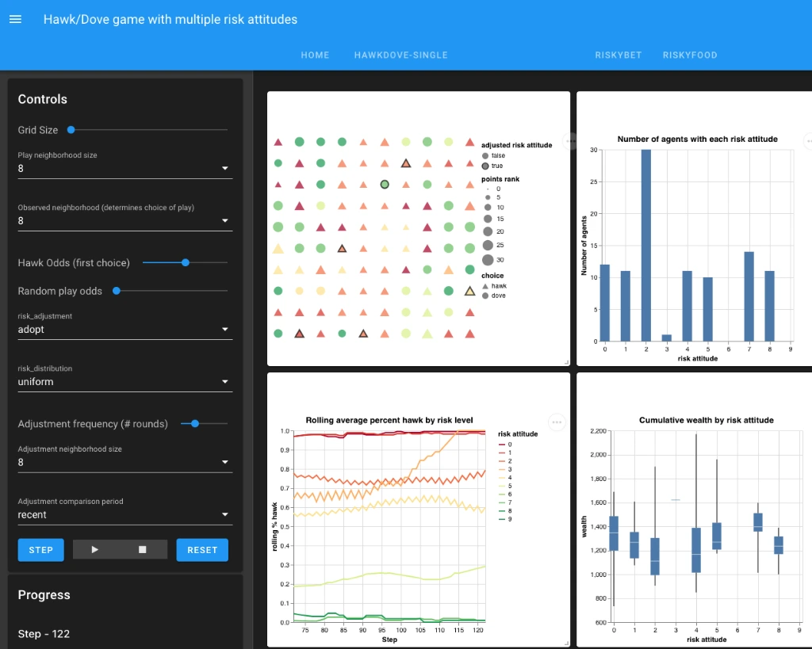Click the hawk triangle legend icon
The height and width of the screenshot is (649, 812).
tap(485, 286)
